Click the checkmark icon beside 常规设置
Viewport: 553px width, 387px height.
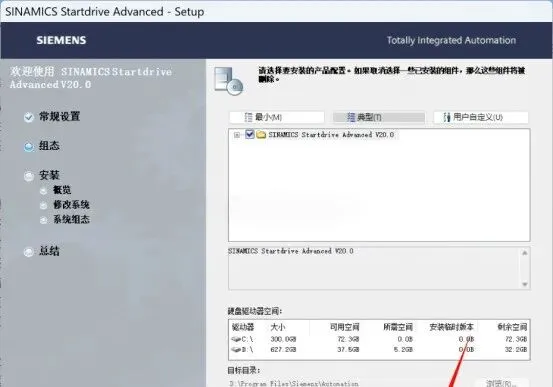tap(29, 117)
